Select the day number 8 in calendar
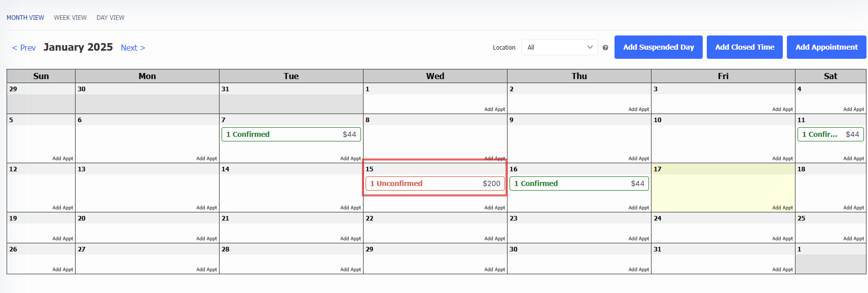Image resolution: width=868 pixels, height=293 pixels. click(x=368, y=120)
